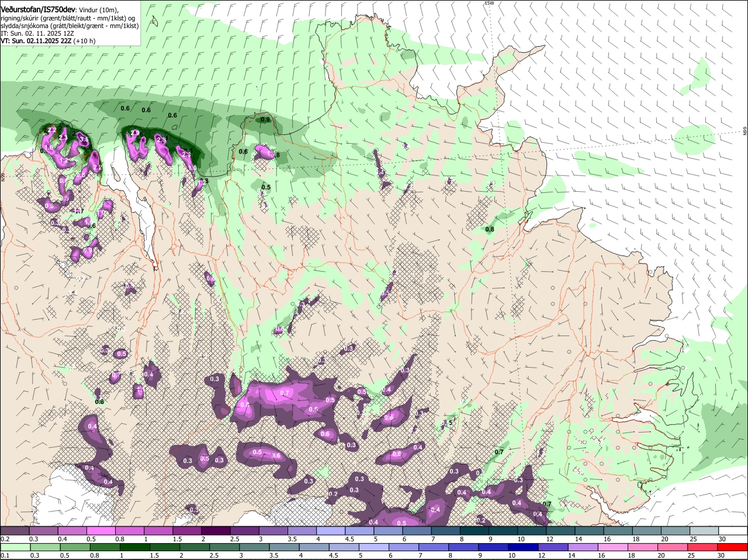
Task: Pick bottom legend blue swatch starting at 9
Action: [x=494, y=548]
